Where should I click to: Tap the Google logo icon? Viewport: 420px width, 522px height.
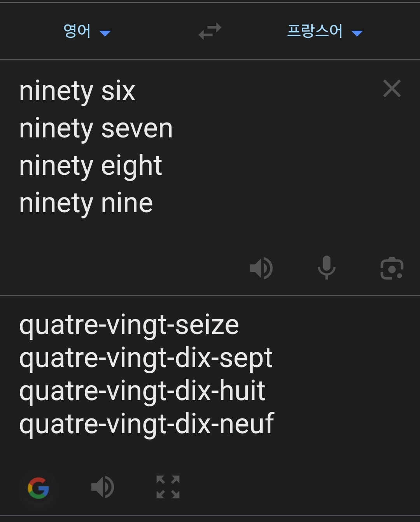point(38,487)
